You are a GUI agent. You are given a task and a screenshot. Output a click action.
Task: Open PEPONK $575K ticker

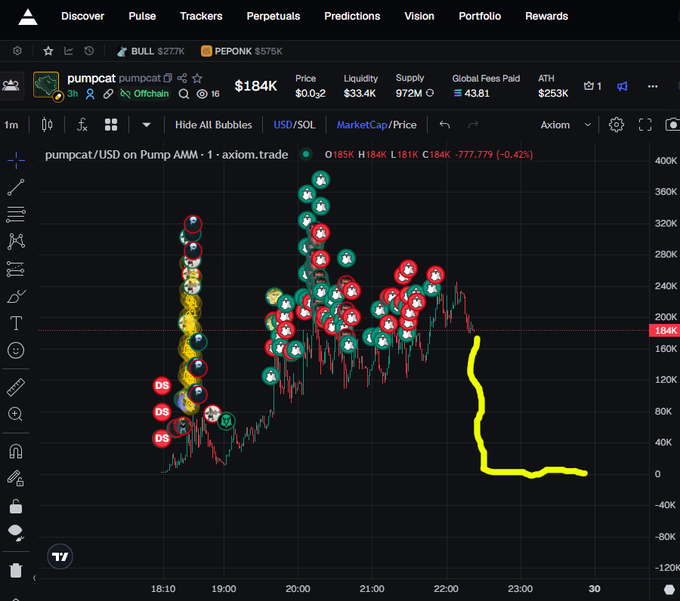click(242, 51)
